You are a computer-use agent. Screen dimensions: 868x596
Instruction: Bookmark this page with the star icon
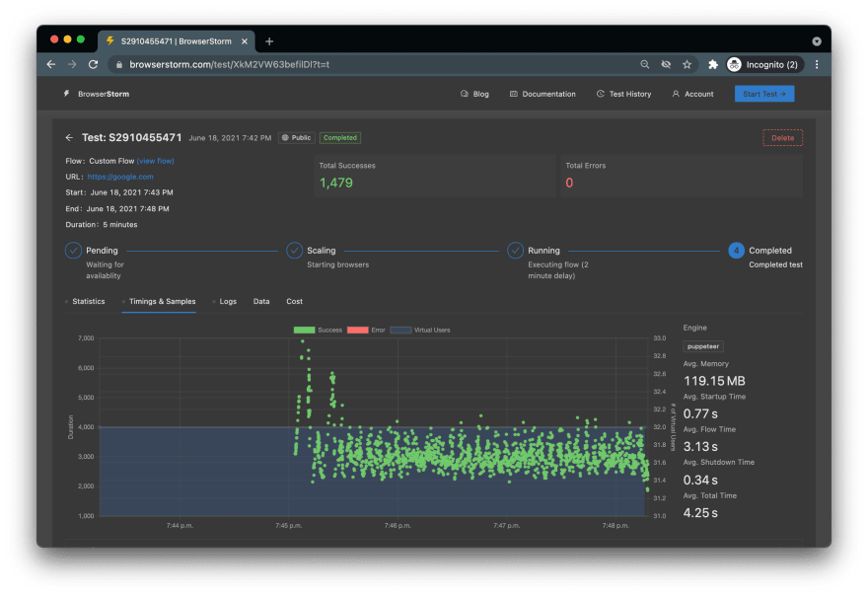point(687,65)
